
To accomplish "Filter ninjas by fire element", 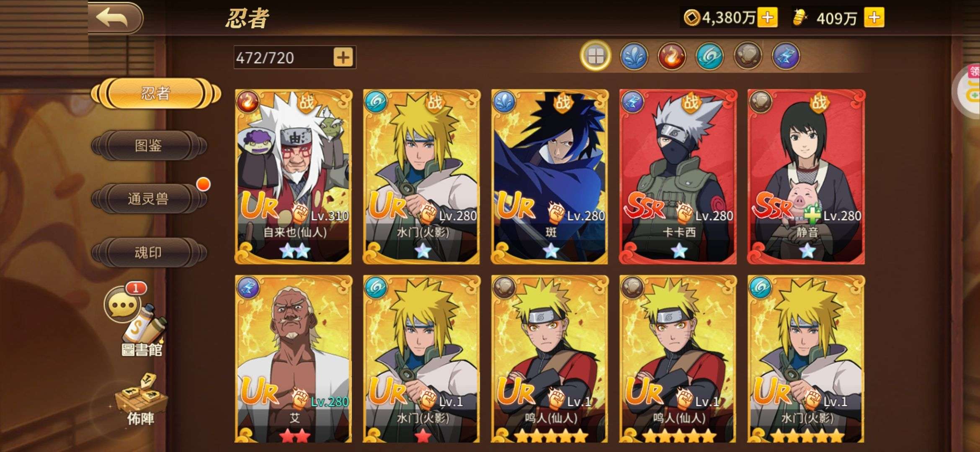I will (x=671, y=56).
